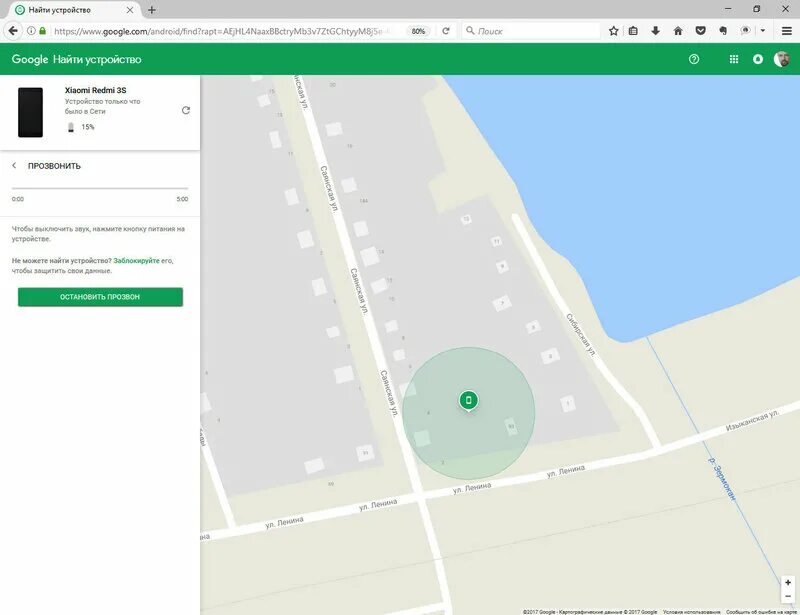Viewport: 800px width, 615px height.
Task: Open Google notifications bell icon
Action: (x=758, y=59)
